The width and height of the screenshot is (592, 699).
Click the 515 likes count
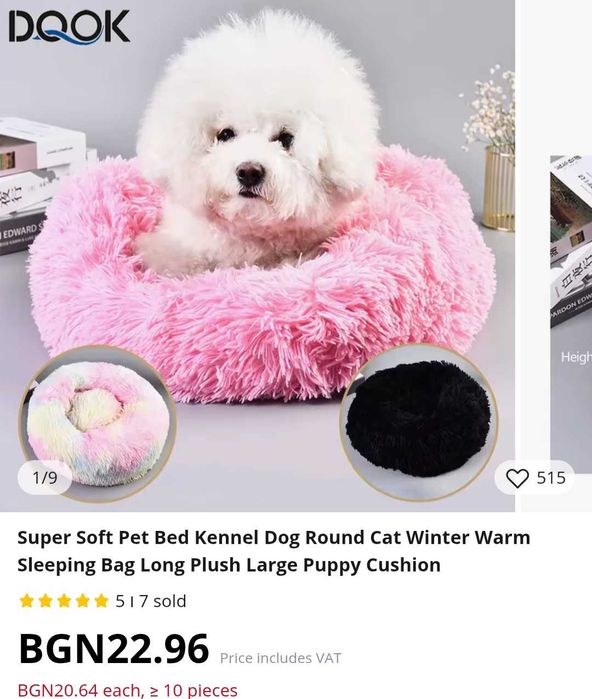coord(551,478)
